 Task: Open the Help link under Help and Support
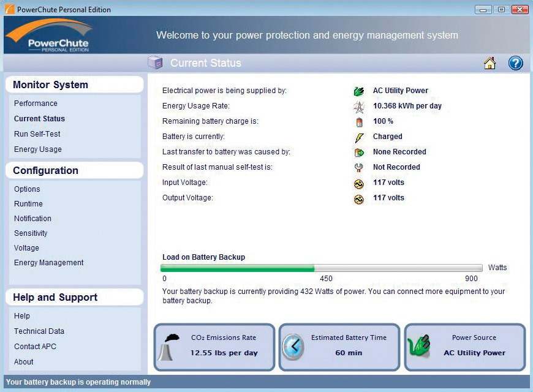22,316
